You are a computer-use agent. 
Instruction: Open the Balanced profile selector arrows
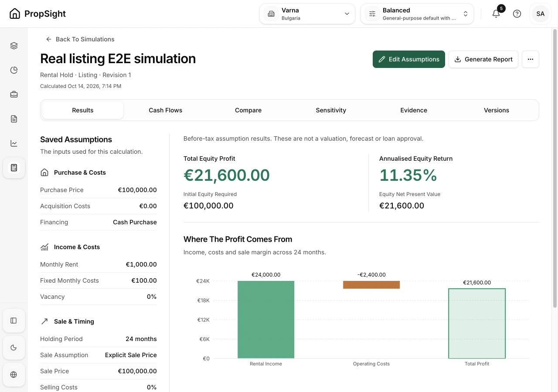click(466, 14)
